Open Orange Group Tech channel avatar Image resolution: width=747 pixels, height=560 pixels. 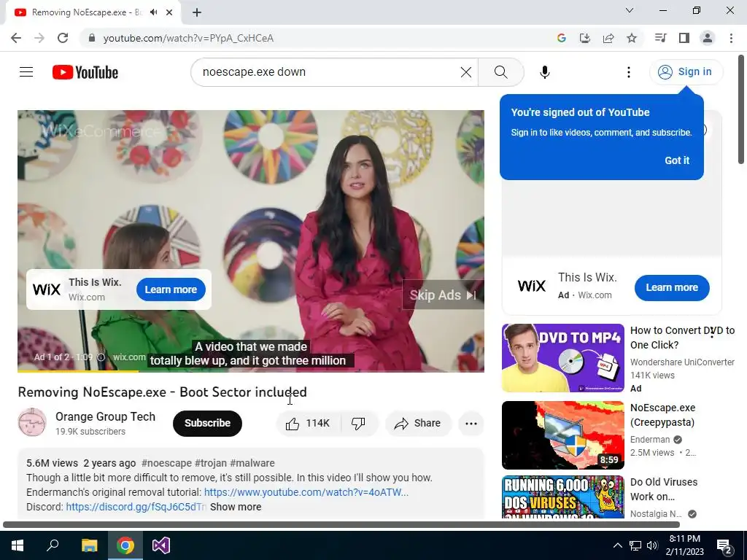pyautogui.click(x=32, y=422)
